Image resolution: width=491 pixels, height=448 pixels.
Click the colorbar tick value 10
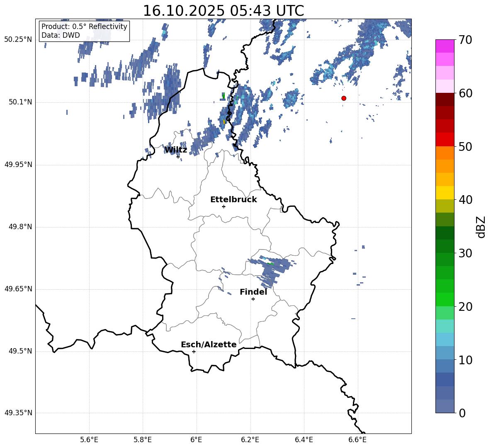pyautogui.click(x=465, y=360)
